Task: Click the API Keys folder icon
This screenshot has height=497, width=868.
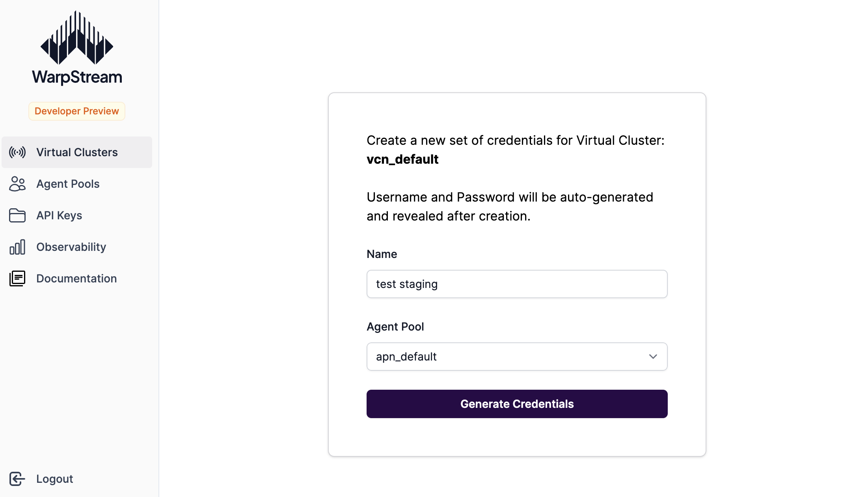Action: pyautogui.click(x=17, y=215)
